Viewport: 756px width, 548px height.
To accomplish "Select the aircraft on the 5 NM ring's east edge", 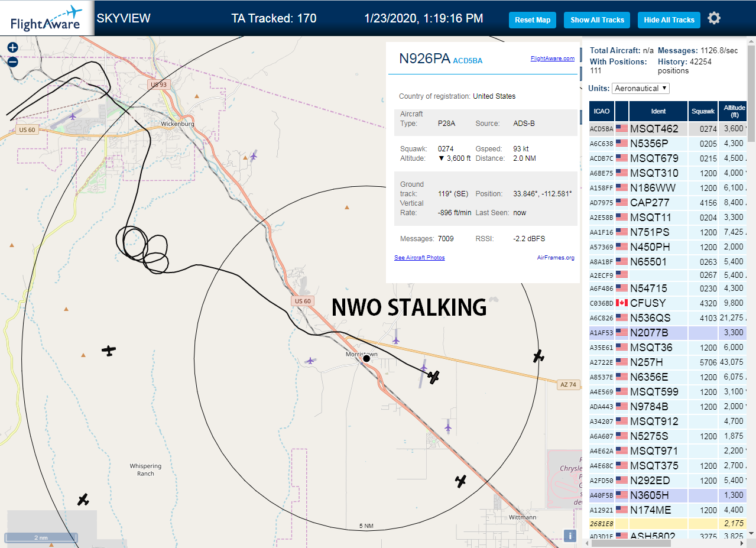I will click(x=538, y=356).
